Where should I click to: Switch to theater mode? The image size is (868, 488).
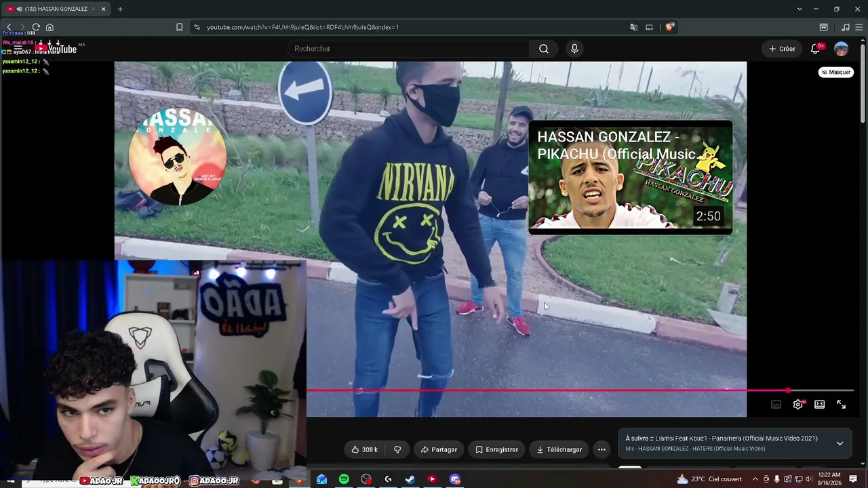point(820,405)
